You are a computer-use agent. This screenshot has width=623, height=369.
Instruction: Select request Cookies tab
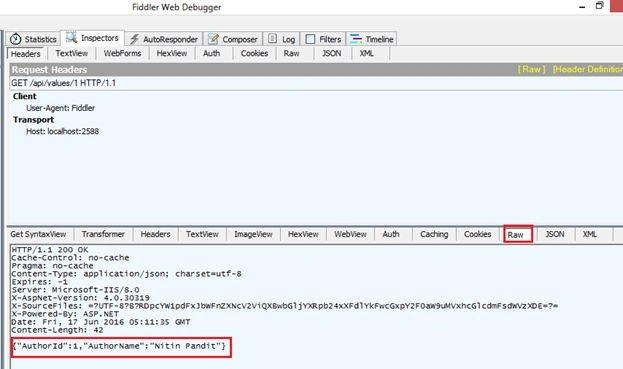(x=254, y=53)
